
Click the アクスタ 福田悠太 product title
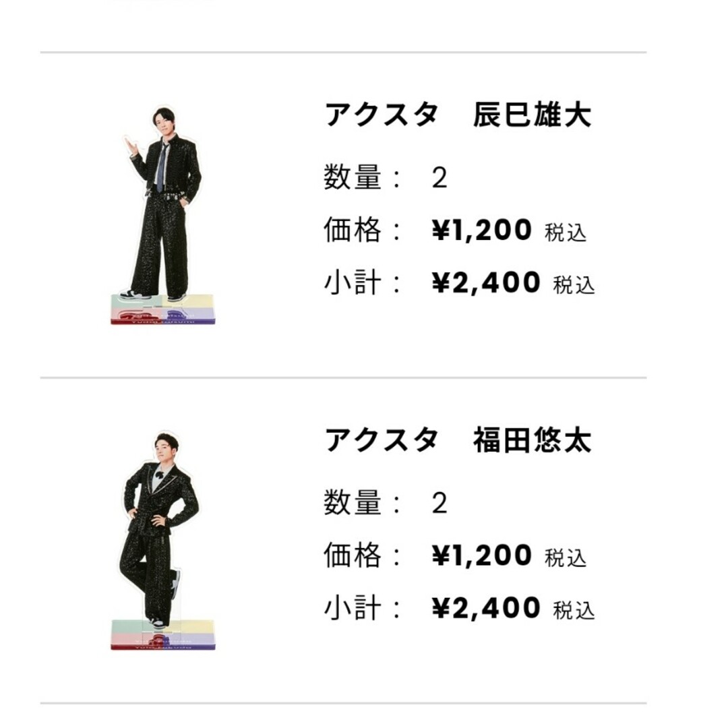458,439
